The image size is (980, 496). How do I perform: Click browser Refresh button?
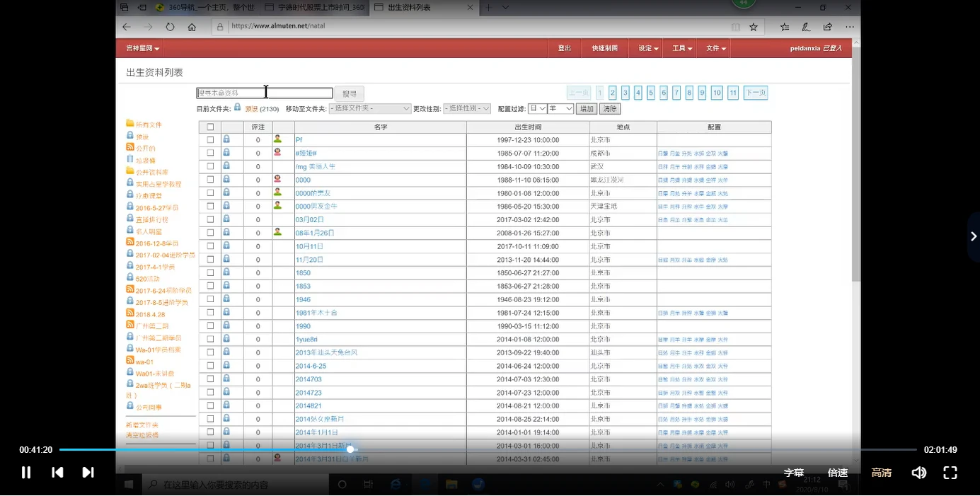point(170,27)
